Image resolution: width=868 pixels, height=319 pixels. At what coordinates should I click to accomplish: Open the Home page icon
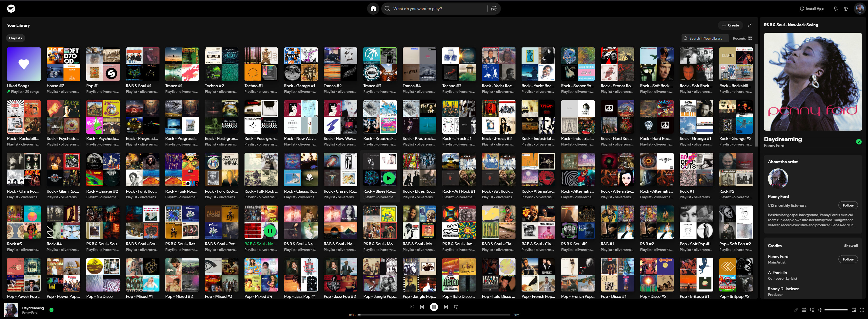(373, 8)
